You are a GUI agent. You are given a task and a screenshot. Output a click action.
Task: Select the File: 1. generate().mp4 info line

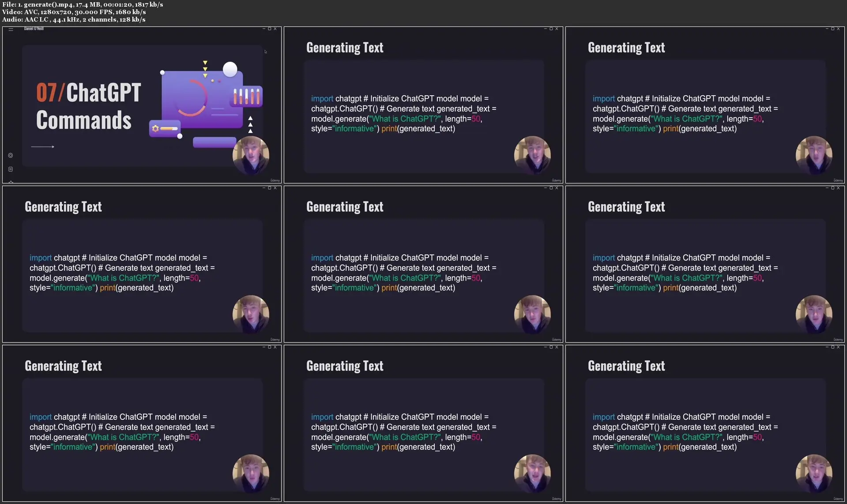pos(83,4)
